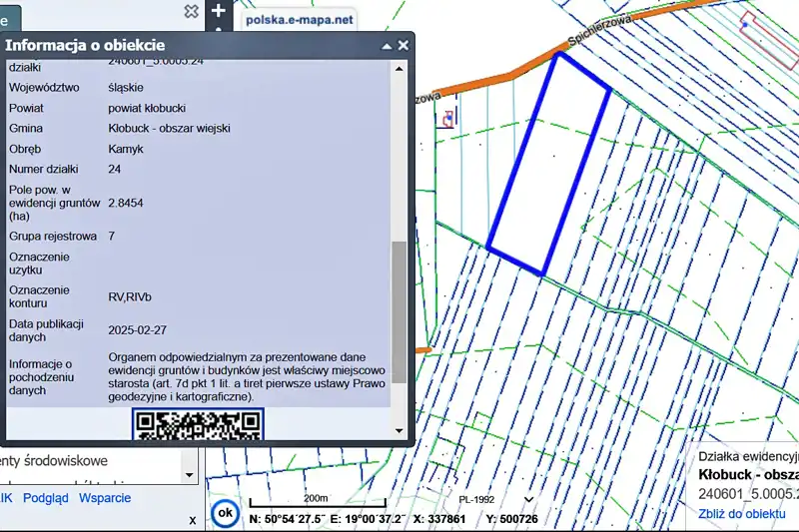Click inside the blue highlighted parcel
Viewport: 799px width, 532px height.
pyautogui.click(x=549, y=165)
